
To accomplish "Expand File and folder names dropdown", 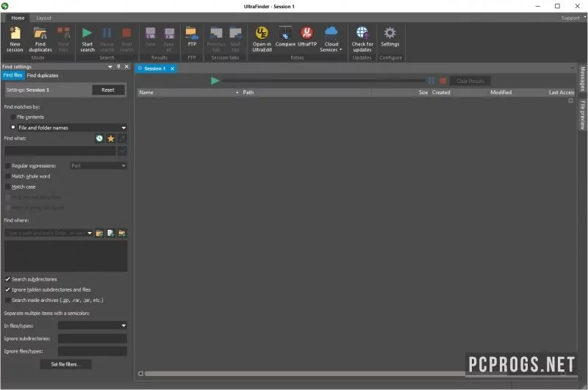I will [x=123, y=128].
